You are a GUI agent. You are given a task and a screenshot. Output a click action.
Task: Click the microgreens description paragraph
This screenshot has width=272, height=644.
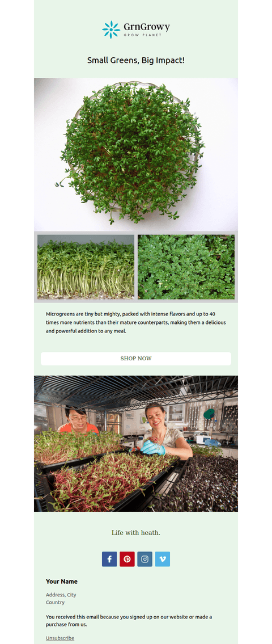point(136,322)
